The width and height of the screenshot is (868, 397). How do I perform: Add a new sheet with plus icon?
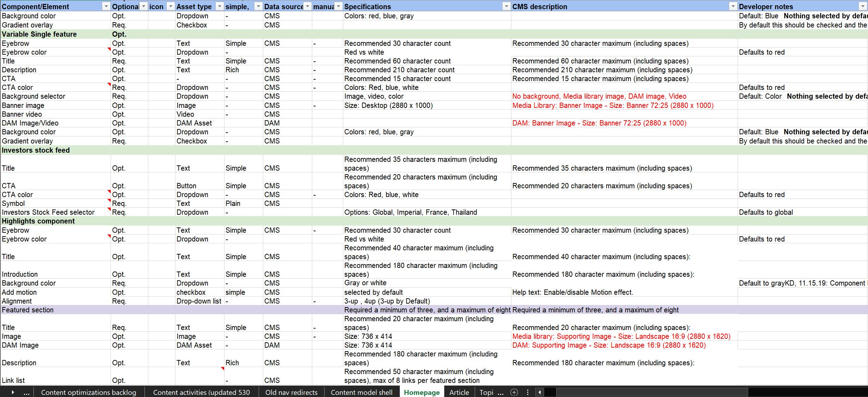coord(514,392)
